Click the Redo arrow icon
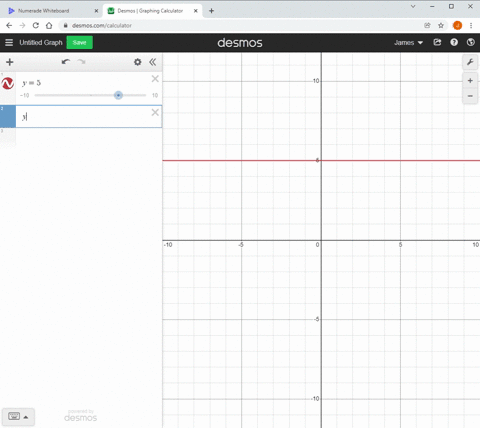The width and height of the screenshot is (480, 428). [81, 62]
